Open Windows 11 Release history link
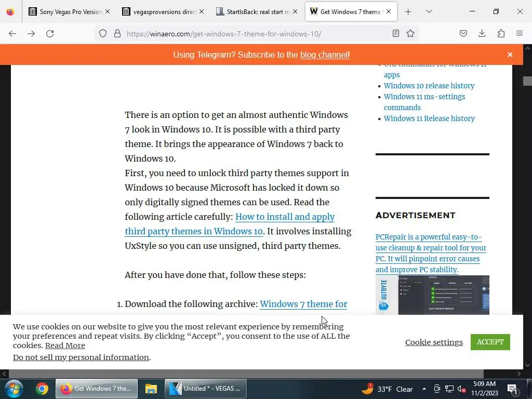The image size is (532, 399). (x=429, y=118)
